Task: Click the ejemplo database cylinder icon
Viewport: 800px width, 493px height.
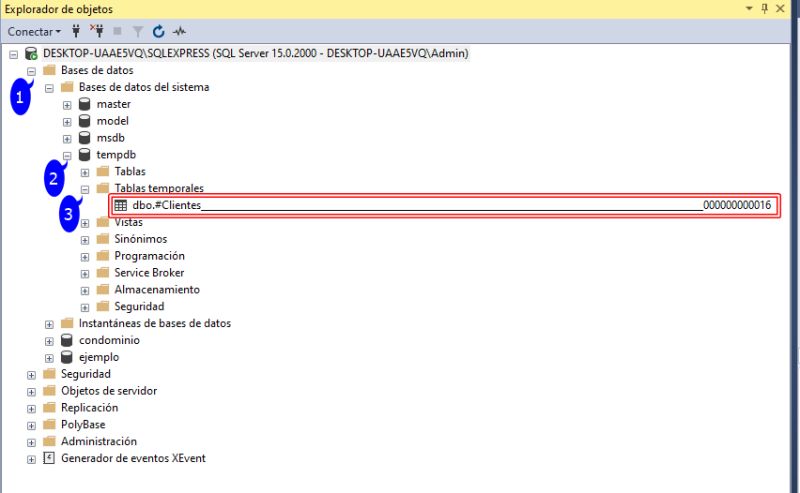Action: coord(67,357)
